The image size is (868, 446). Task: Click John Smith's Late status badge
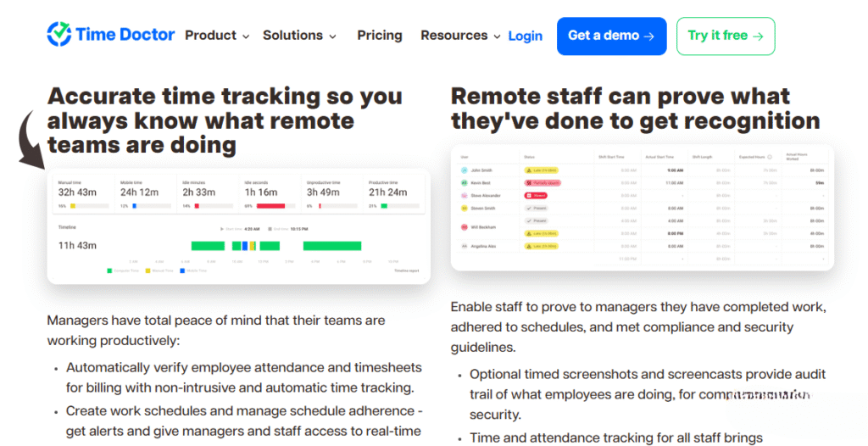pyautogui.click(x=541, y=170)
